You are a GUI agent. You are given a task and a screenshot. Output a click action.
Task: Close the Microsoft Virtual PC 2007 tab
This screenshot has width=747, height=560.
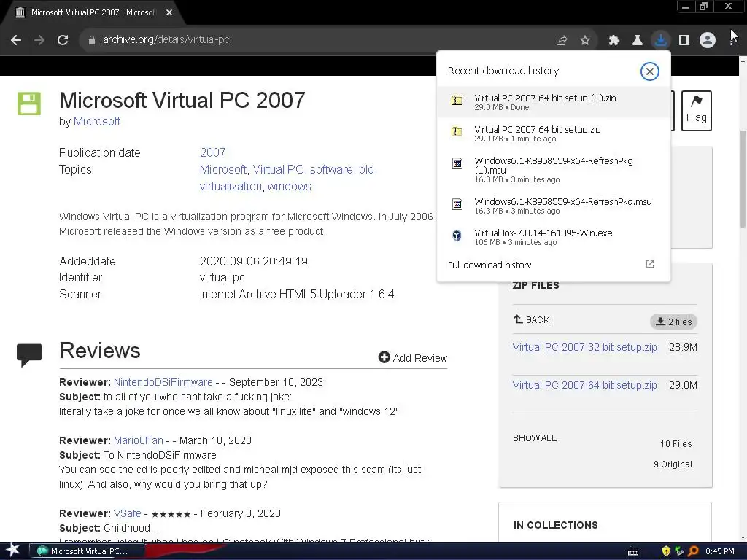169,13
